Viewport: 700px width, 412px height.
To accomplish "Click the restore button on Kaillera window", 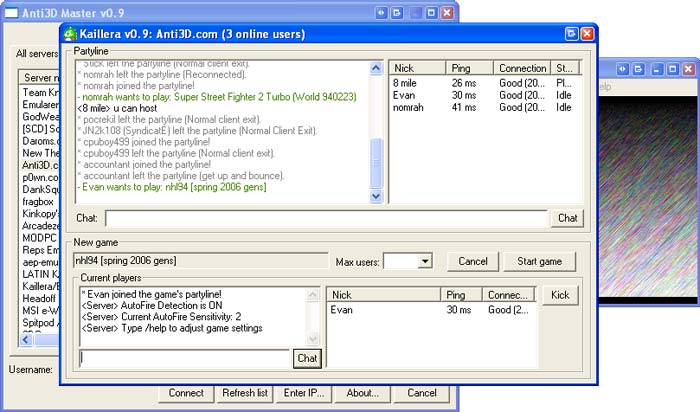I will 571,34.
